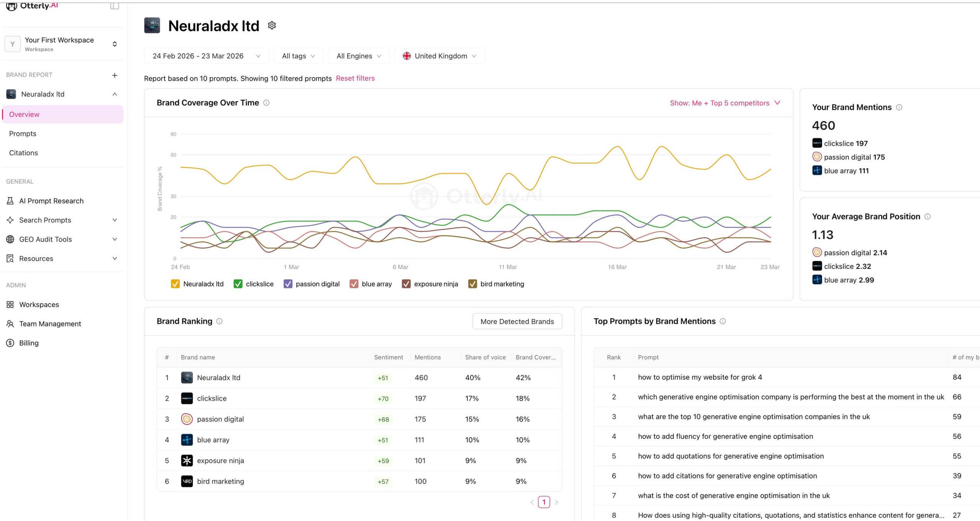Click the GEO Audit Tools globe icon

[x=10, y=239]
